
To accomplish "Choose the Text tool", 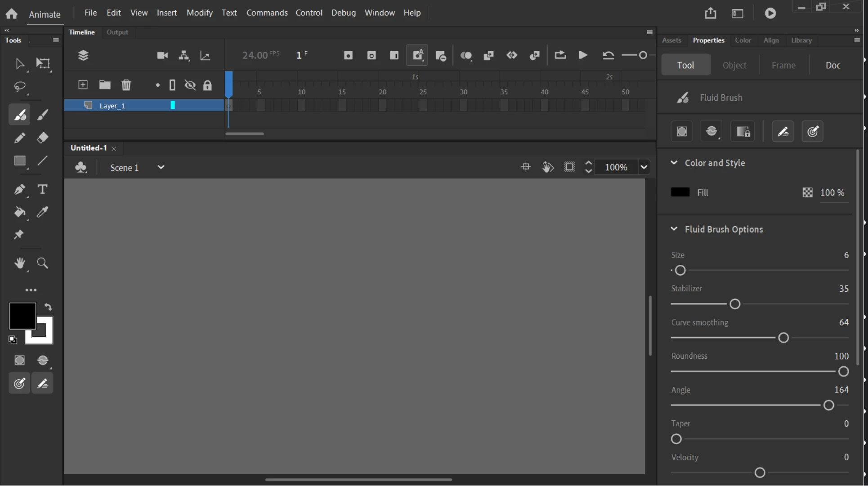I will pyautogui.click(x=42, y=189).
